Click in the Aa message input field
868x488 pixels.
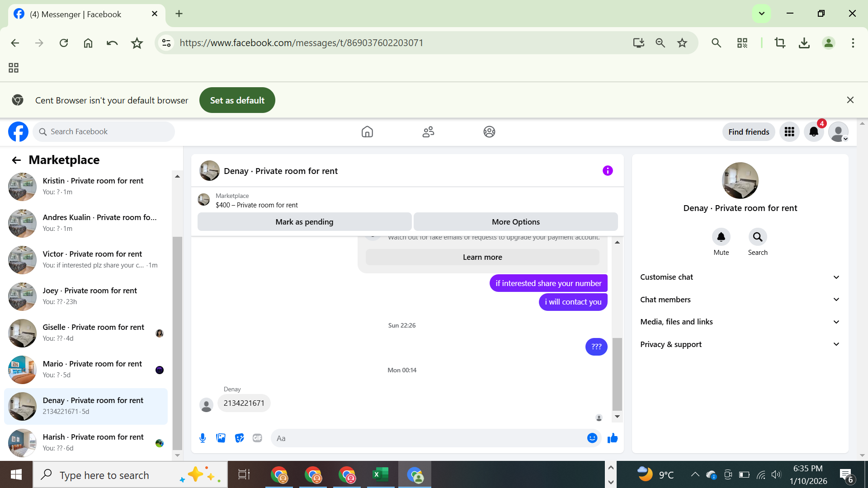click(429, 438)
